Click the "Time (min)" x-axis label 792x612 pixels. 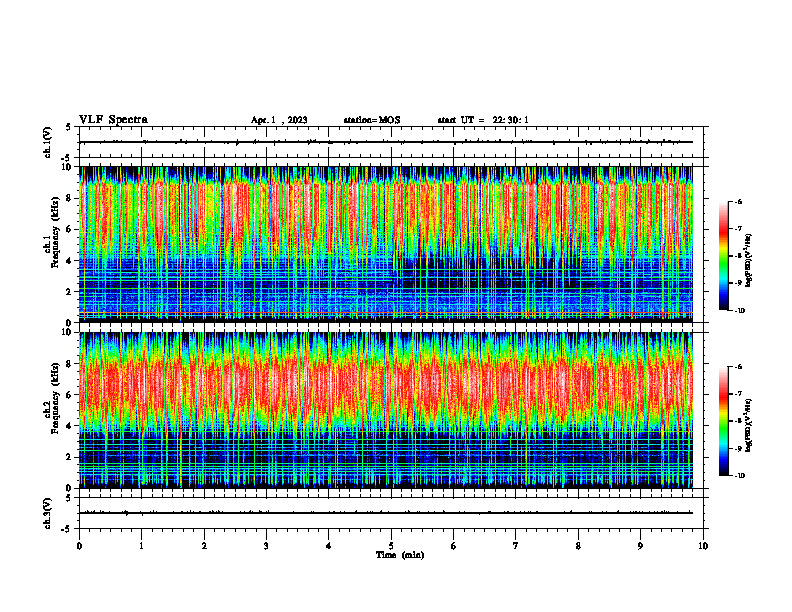click(x=400, y=555)
